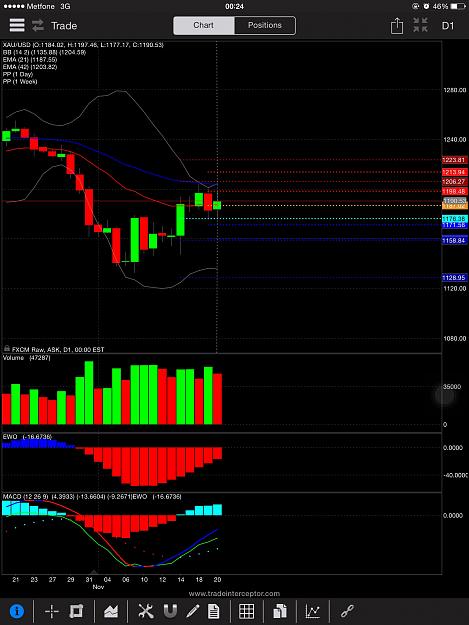Image resolution: width=469 pixels, height=625 pixels.
Task: Open the hamburger main menu
Action: 17,26
